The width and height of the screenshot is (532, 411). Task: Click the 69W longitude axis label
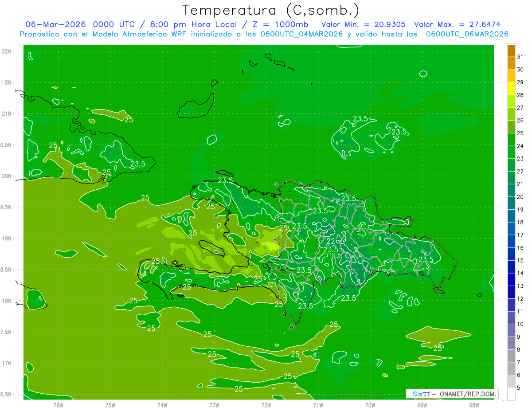422,405
